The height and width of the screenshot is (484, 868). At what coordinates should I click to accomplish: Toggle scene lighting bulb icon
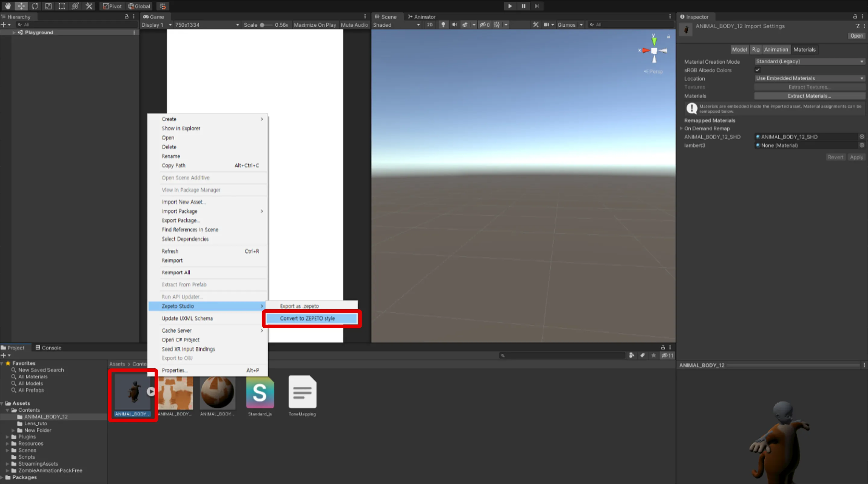pyautogui.click(x=443, y=25)
